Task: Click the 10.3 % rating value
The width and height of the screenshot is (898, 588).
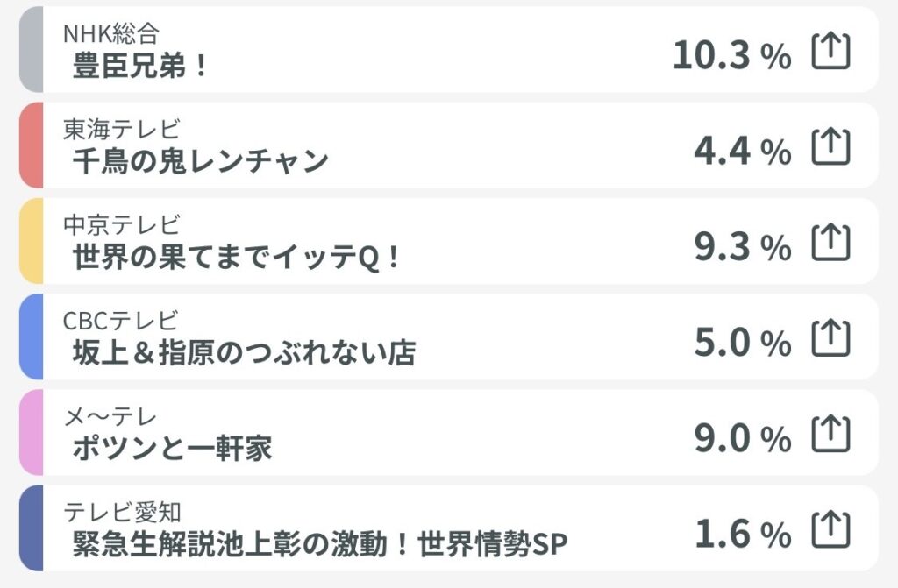Action: [732, 55]
